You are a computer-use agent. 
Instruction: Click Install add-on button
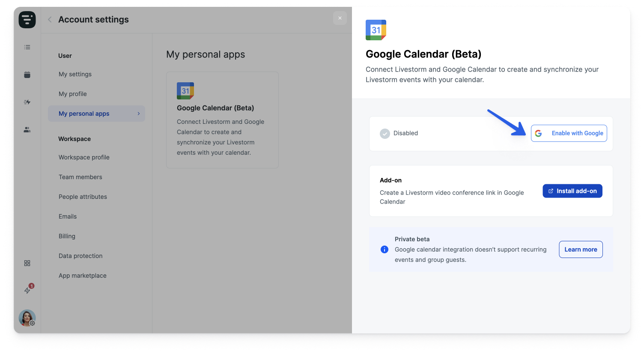572,191
